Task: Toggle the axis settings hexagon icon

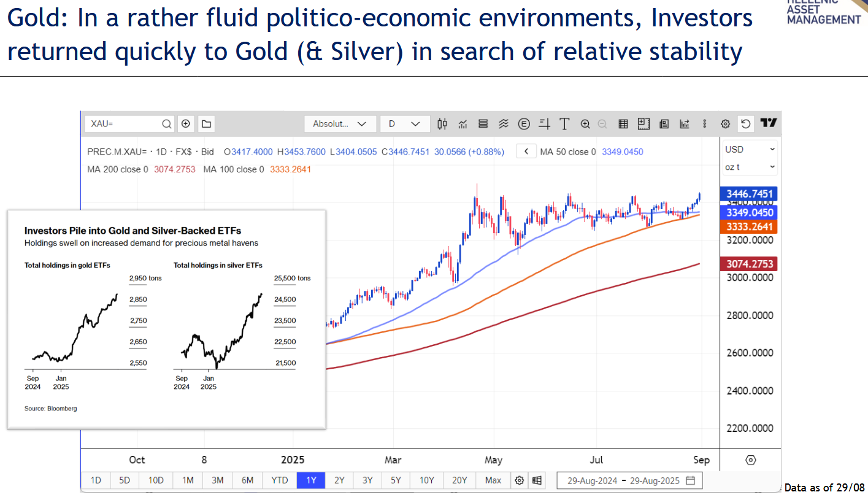Action: [751, 460]
